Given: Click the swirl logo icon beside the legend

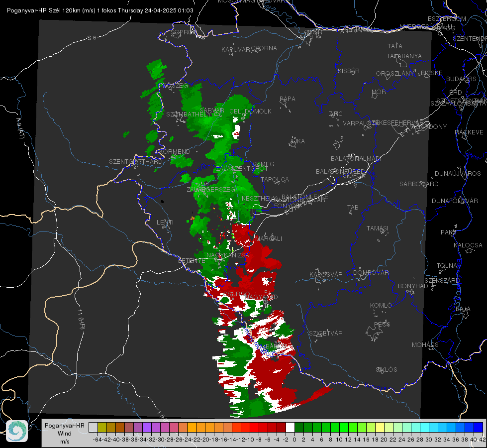Looking at the screenshot, I should coord(17,431).
